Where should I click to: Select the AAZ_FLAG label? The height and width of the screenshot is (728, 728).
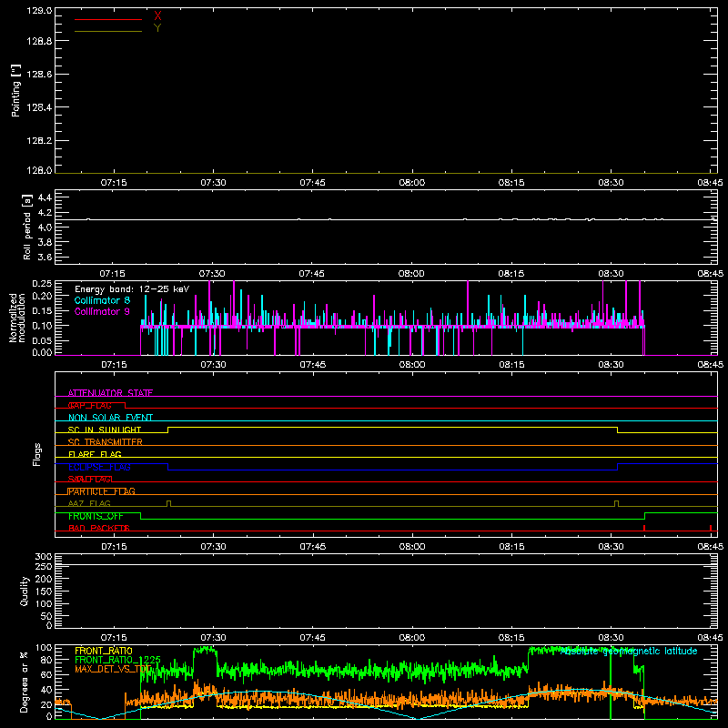(x=89, y=503)
